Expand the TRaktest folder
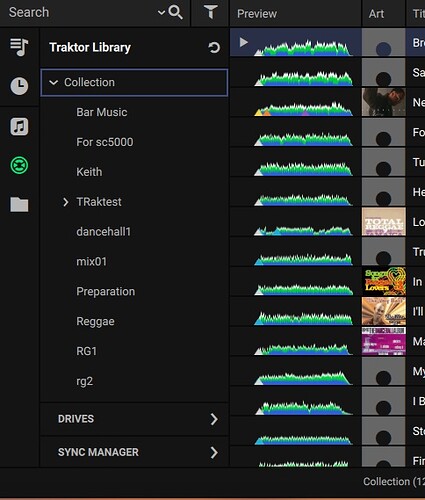The image size is (425, 500). tap(66, 202)
